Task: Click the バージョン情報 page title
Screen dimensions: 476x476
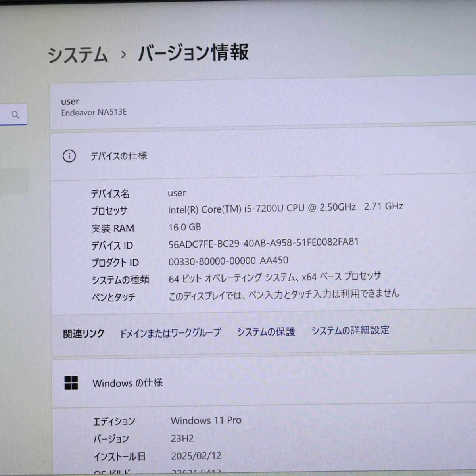Action: click(x=193, y=53)
